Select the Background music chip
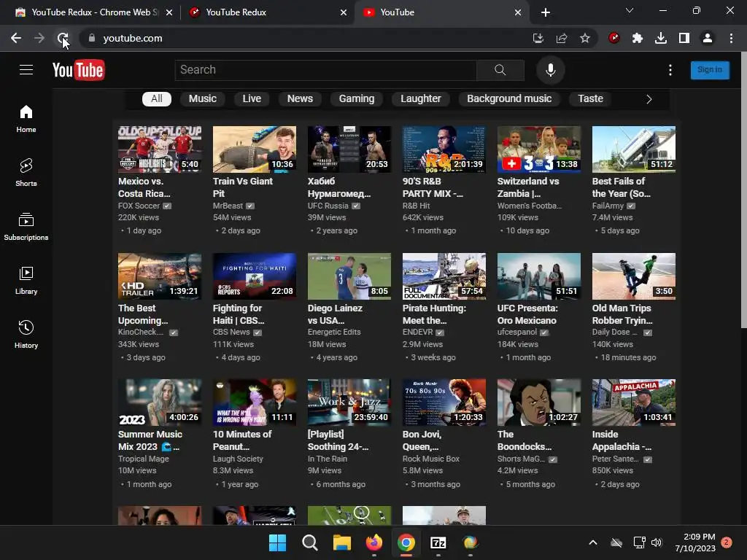The height and width of the screenshot is (560, 747). 509,98
